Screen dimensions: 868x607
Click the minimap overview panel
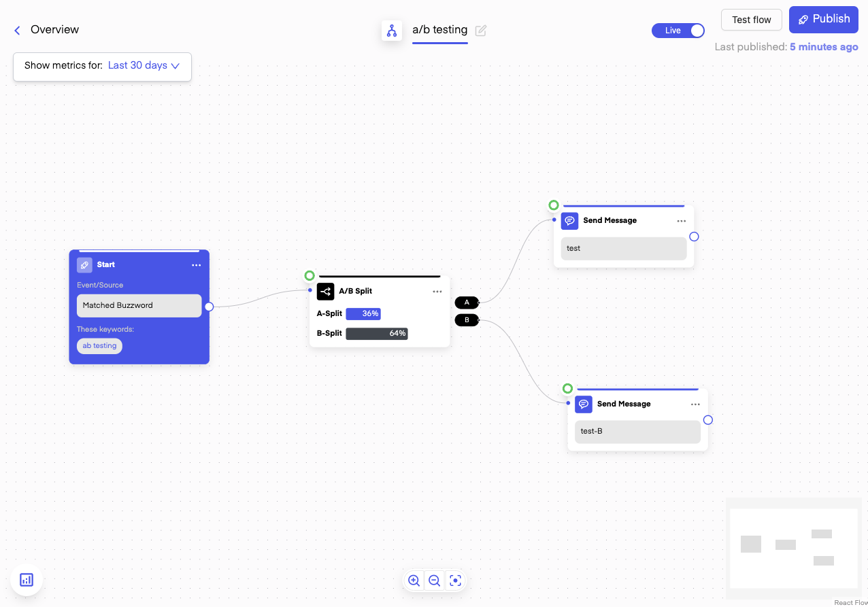(x=793, y=548)
